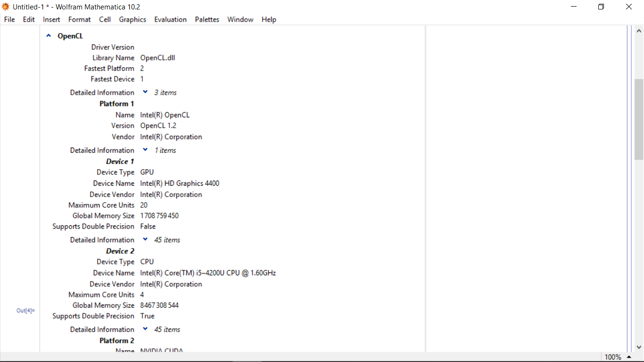
Task: Click the Platform 2 heading
Action: click(x=117, y=341)
